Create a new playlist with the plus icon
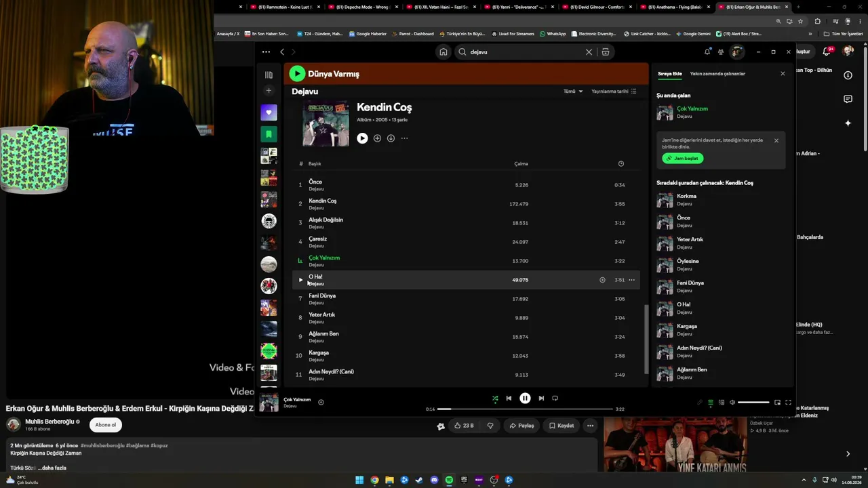 click(x=269, y=90)
